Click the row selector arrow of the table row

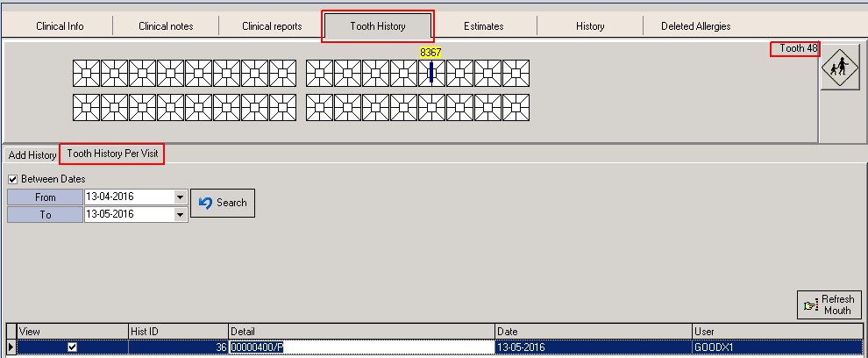click(x=11, y=347)
